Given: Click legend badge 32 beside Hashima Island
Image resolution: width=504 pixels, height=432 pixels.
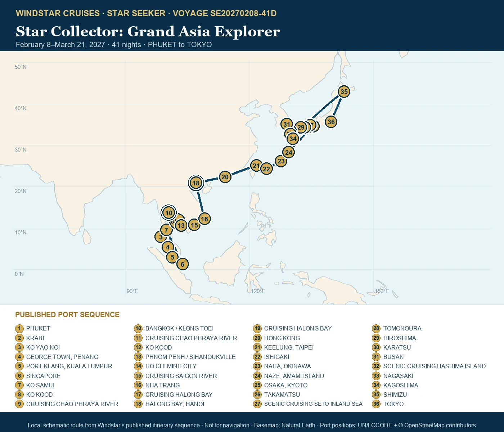Looking at the screenshot, I should pyautogui.click(x=376, y=366).
